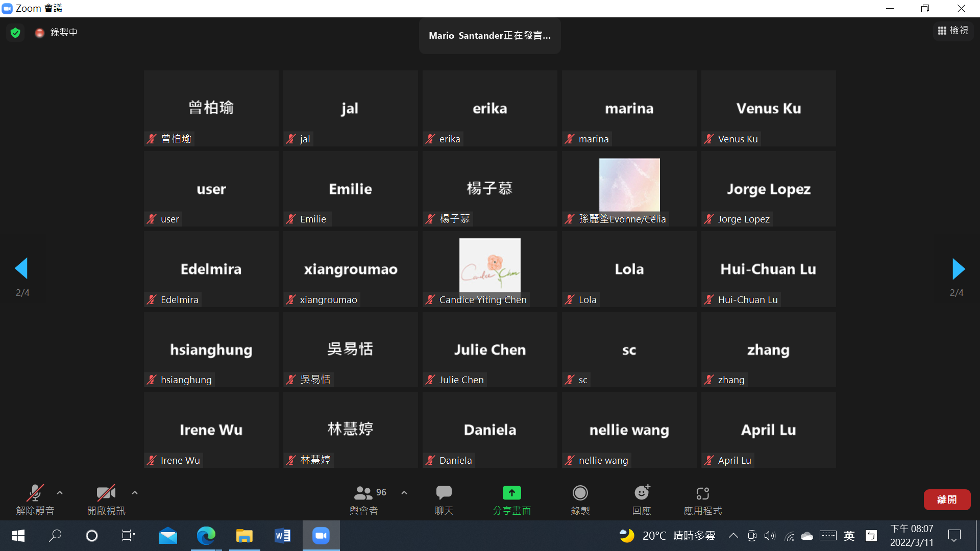Screen dimensions: 980x551
Task: Expand video options arrow beside camera
Action: (x=135, y=493)
